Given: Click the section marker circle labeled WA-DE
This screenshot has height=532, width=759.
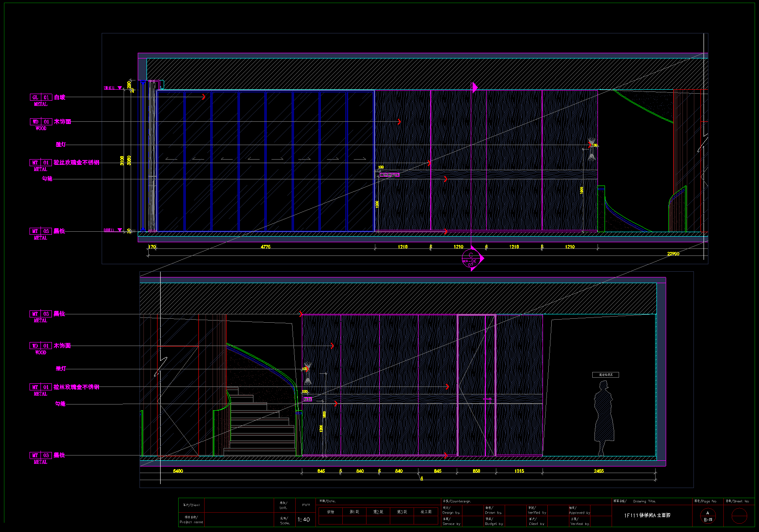Looking at the screenshot, I should [470, 259].
